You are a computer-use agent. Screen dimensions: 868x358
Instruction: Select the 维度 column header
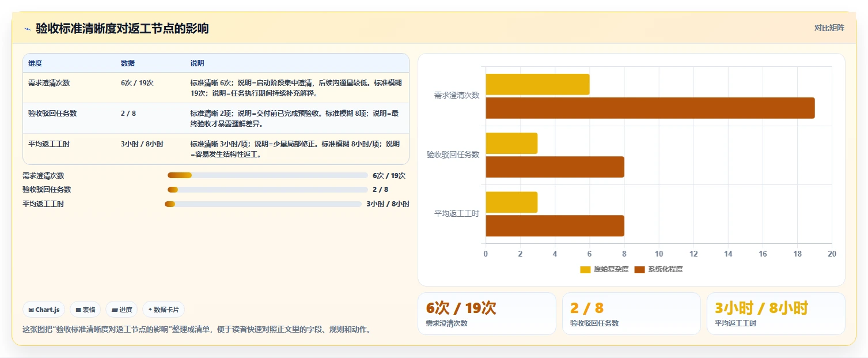[x=35, y=63]
